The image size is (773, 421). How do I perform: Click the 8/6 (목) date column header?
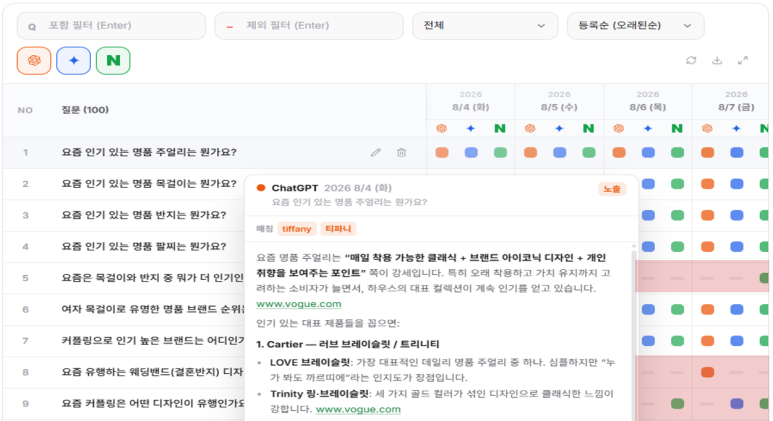(x=648, y=102)
